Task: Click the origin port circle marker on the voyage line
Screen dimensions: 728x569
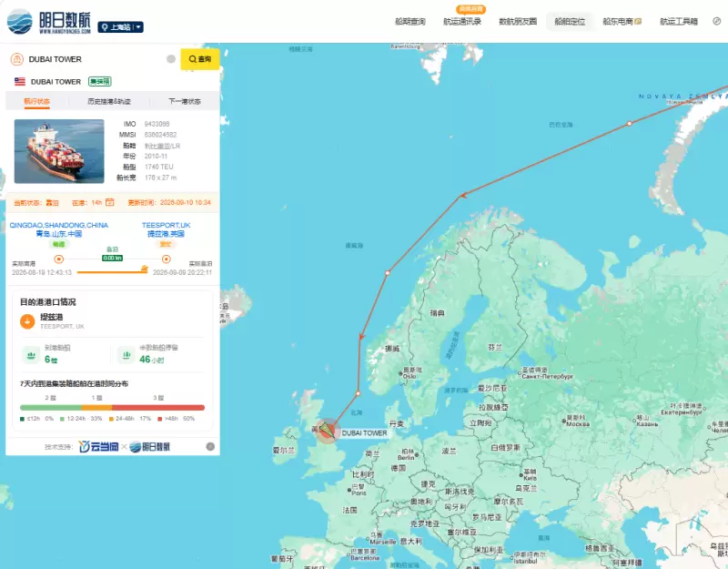Action: [x=59, y=259]
